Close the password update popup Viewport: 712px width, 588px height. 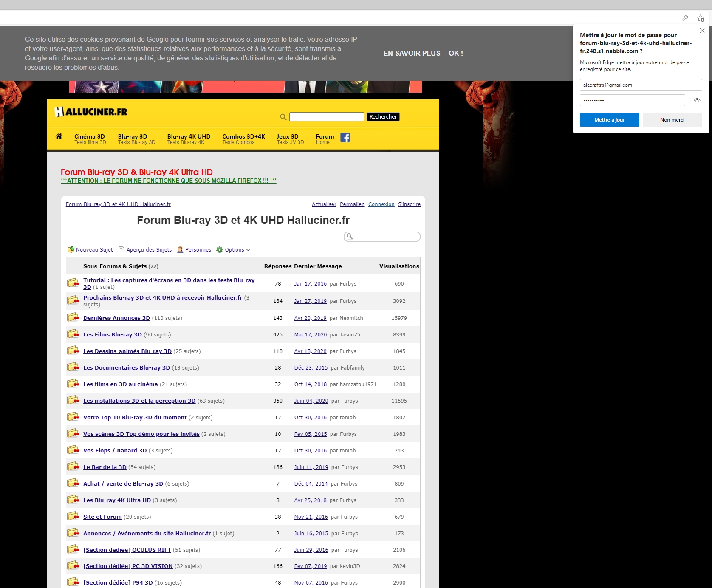coord(702,31)
